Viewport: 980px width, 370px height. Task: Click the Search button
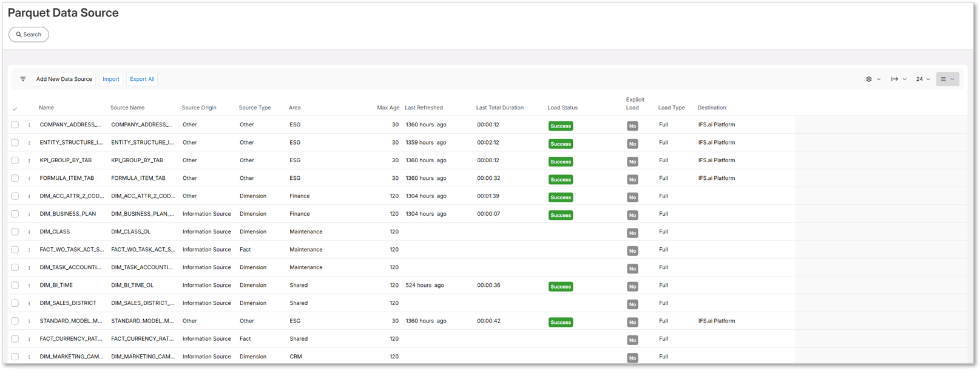click(x=29, y=35)
